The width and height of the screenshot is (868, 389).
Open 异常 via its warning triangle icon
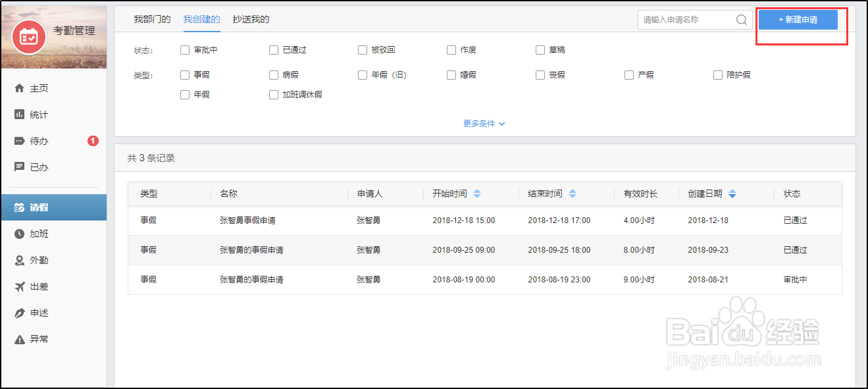point(19,339)
